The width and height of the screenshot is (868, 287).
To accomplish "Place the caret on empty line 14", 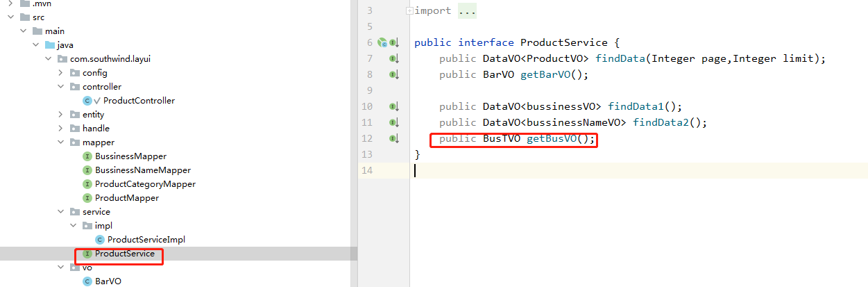I will 638,170.
